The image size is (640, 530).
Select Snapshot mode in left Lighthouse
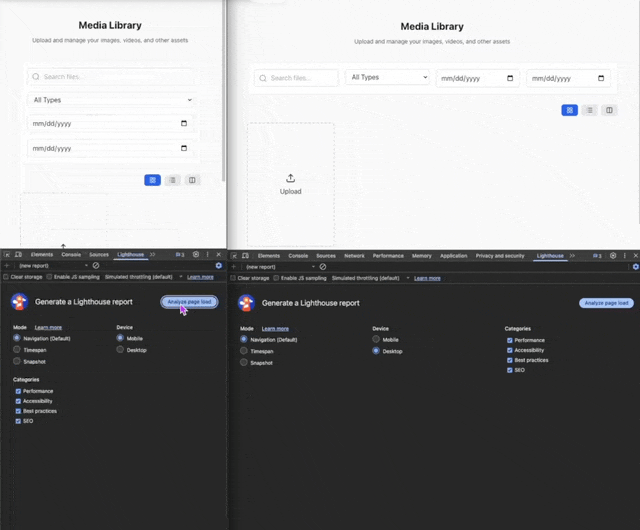coord(17,361)
